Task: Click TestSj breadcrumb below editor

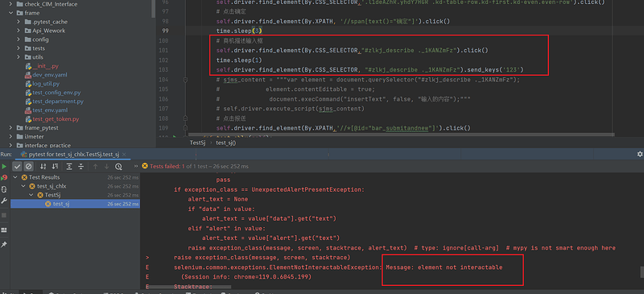Action: (x=197, y=143)
